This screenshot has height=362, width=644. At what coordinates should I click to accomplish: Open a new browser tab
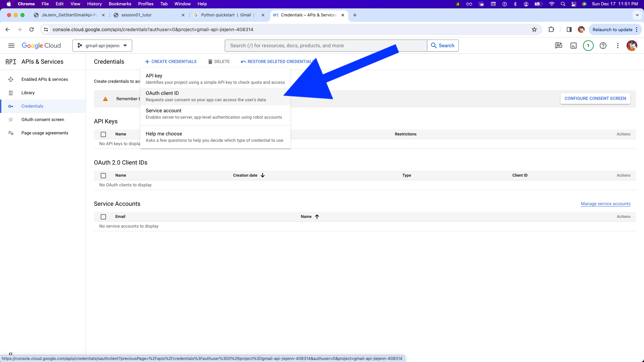(x=355, y=15)
